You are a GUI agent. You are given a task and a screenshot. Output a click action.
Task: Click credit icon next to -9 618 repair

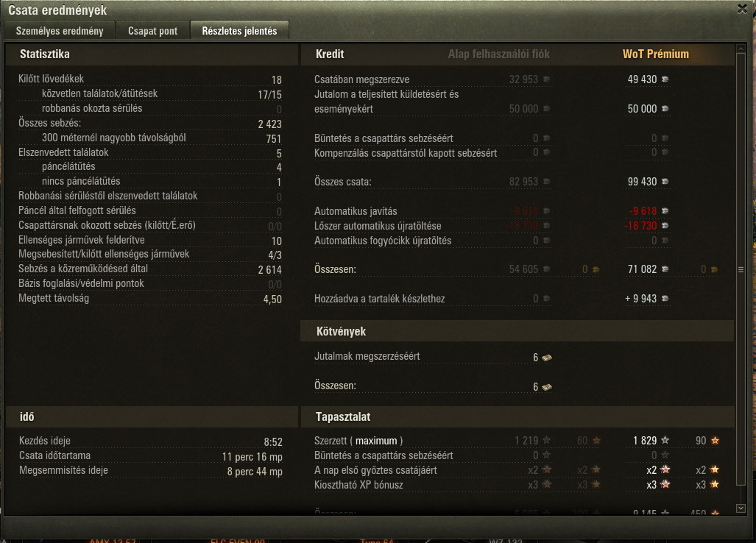(665, 211)
